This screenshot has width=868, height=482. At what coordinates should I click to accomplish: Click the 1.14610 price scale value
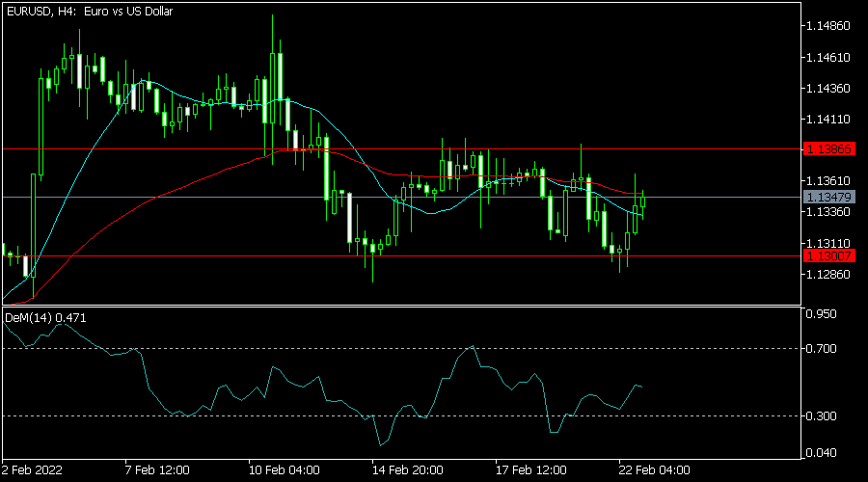828,58
